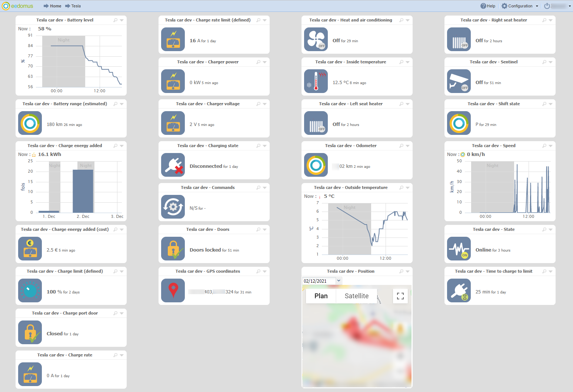Click the 'Tesla car dev - Commands' title
This screenshot has width=573, height=392.
pos(208,187)
